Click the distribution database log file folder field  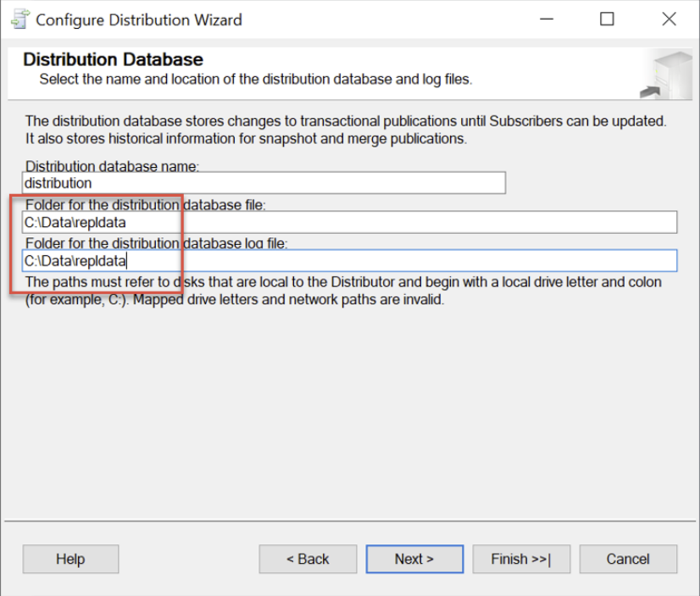[349, 261]
